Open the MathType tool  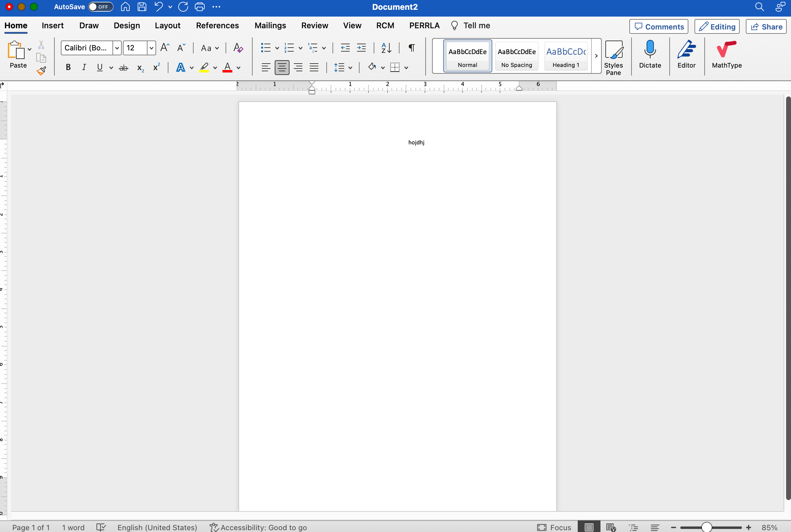(726, 54)
